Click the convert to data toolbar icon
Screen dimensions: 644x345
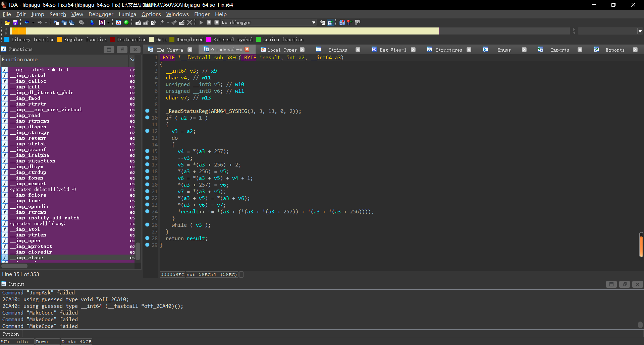pos(146,22)
